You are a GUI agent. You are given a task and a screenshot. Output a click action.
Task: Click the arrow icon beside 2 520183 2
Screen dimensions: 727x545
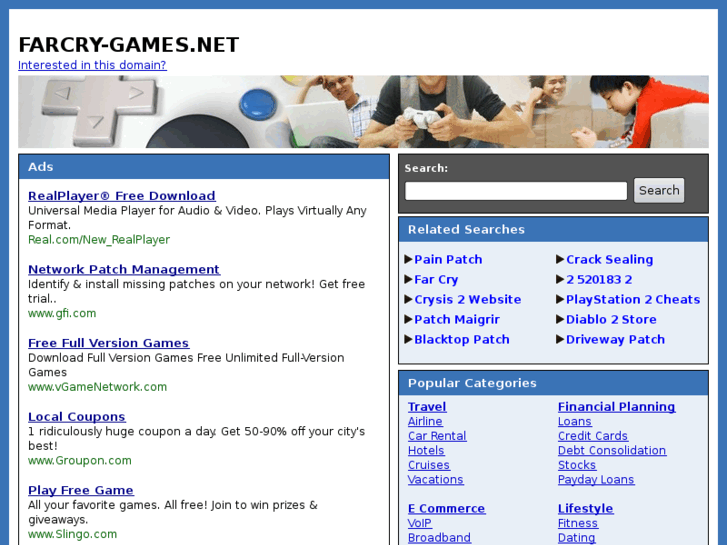(560, 279)
